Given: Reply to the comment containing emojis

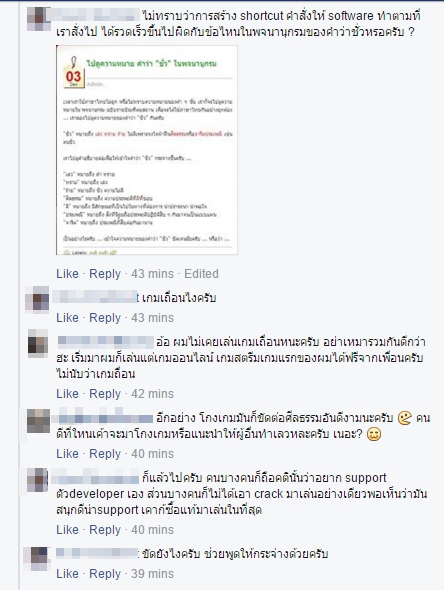Looking at the screenshot, I should pyautogui.click(x=105, y=453).
